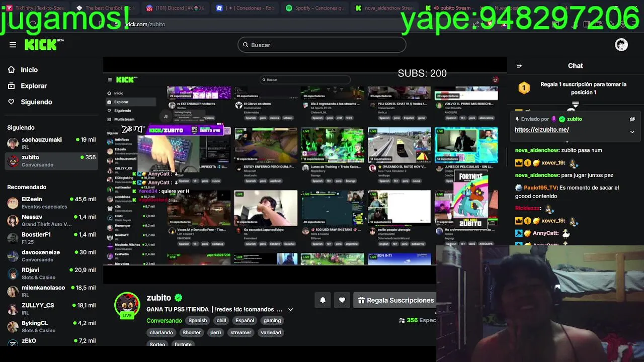Click the gaming tag

272,321
